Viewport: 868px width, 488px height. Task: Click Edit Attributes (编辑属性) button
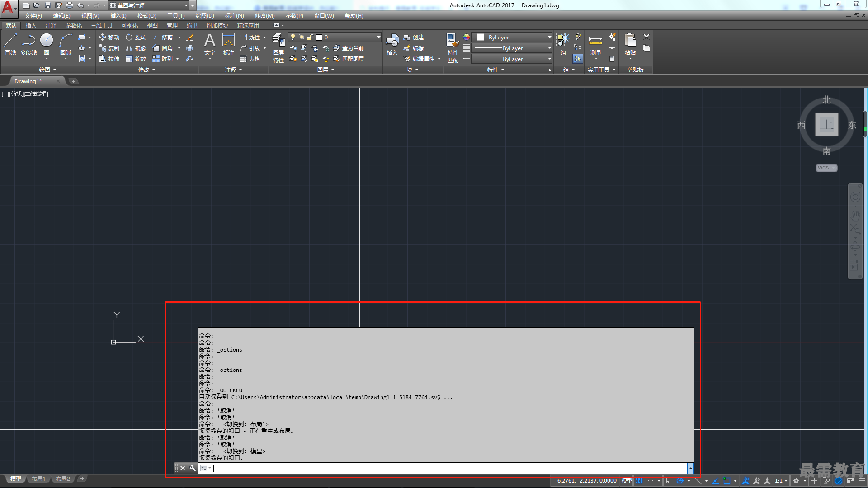pos(420,59)
